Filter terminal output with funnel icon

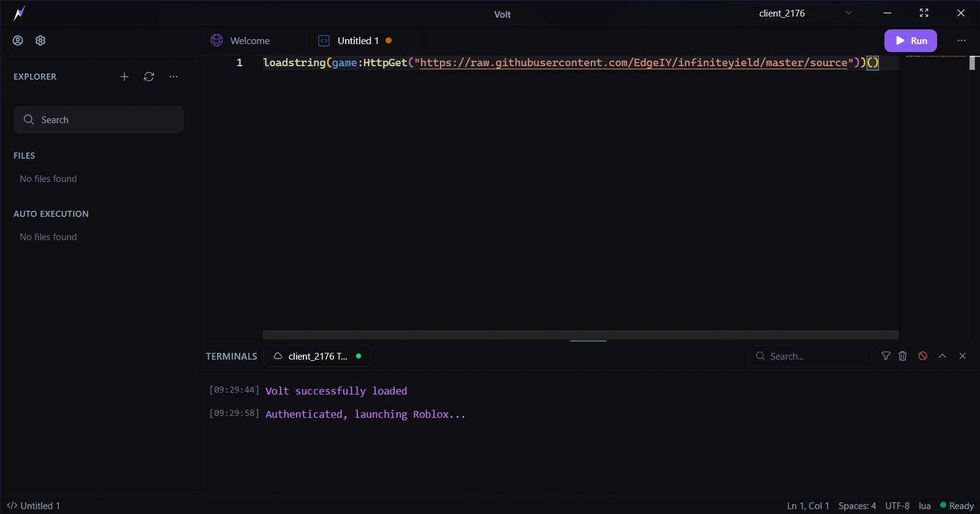click(886, 356)
